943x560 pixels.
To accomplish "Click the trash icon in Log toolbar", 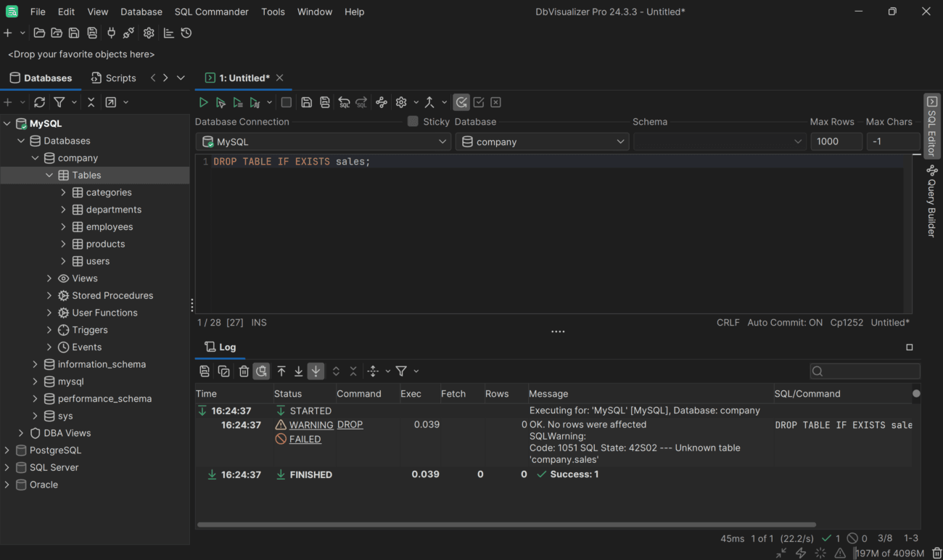I will (x=244, y=371).
